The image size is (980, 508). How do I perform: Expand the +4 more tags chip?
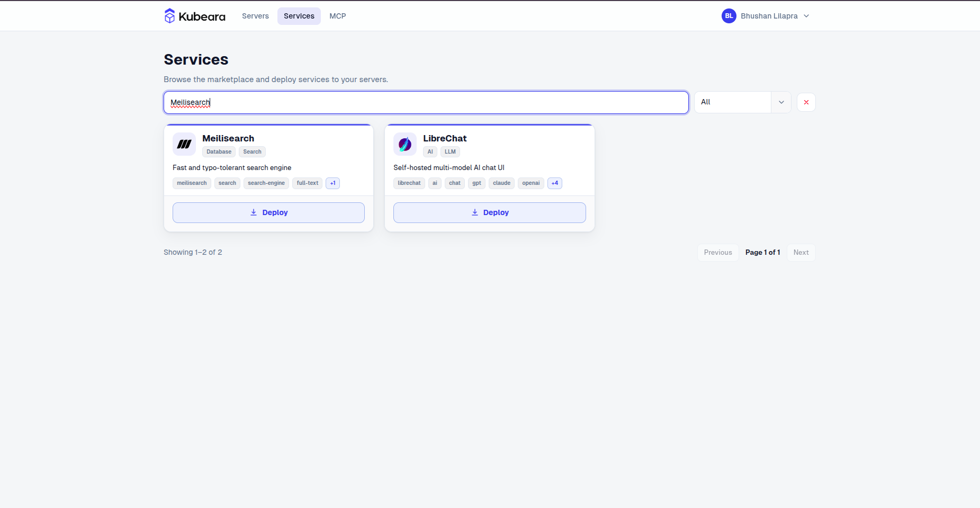(555, 183)
